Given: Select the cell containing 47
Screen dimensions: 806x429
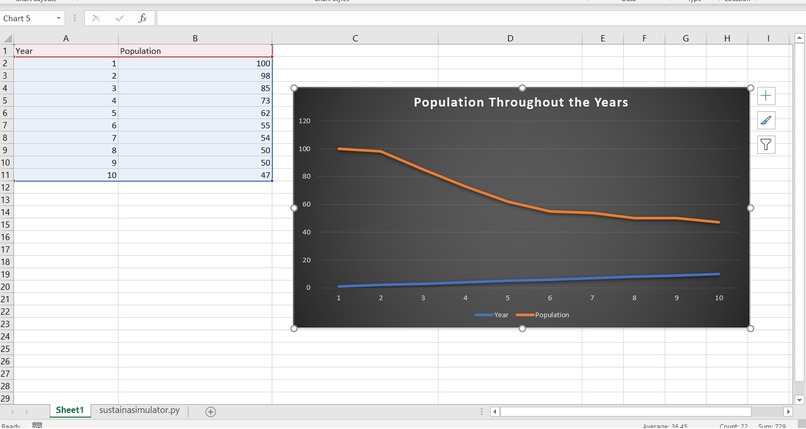Looking at the screenshot, I should [x=195, y=175].
